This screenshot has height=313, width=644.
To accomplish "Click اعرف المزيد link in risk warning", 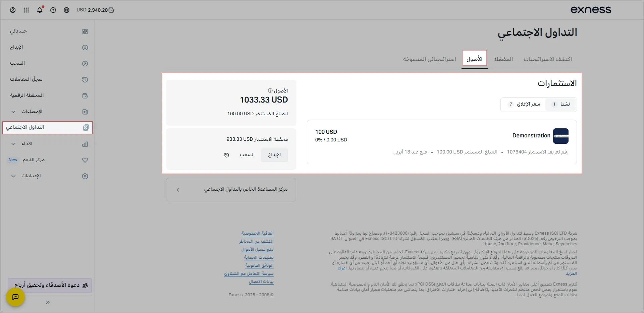I will point(342,268).
